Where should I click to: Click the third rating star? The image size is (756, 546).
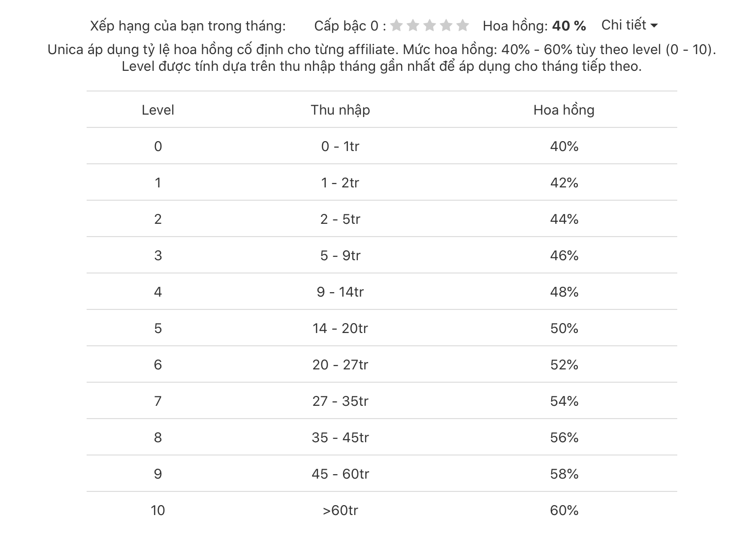point(430,25)
